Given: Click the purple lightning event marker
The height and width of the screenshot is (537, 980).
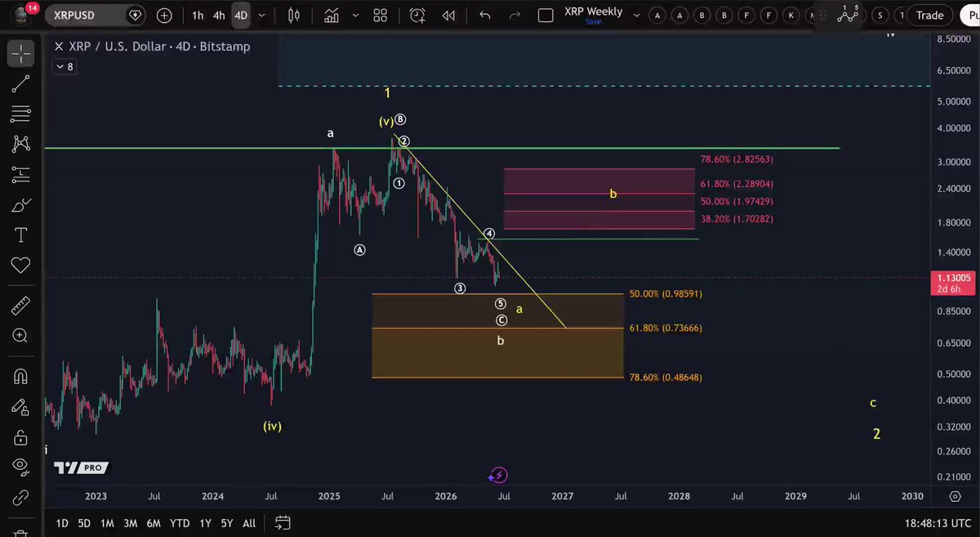Looking at the screenshot, I should click(499, 475).
